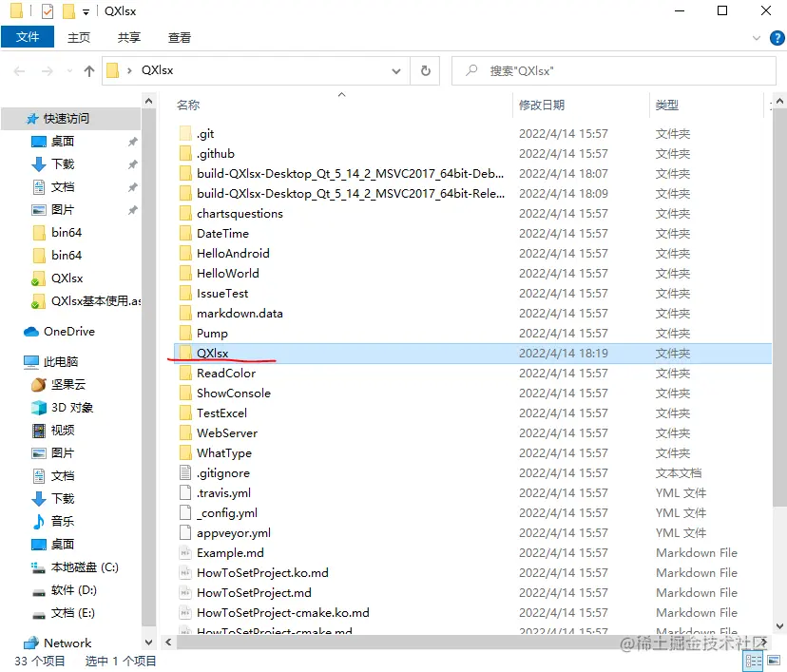Click the 搜索"QXlsx" search box
The image size is (787, 672).
(614, 70)
